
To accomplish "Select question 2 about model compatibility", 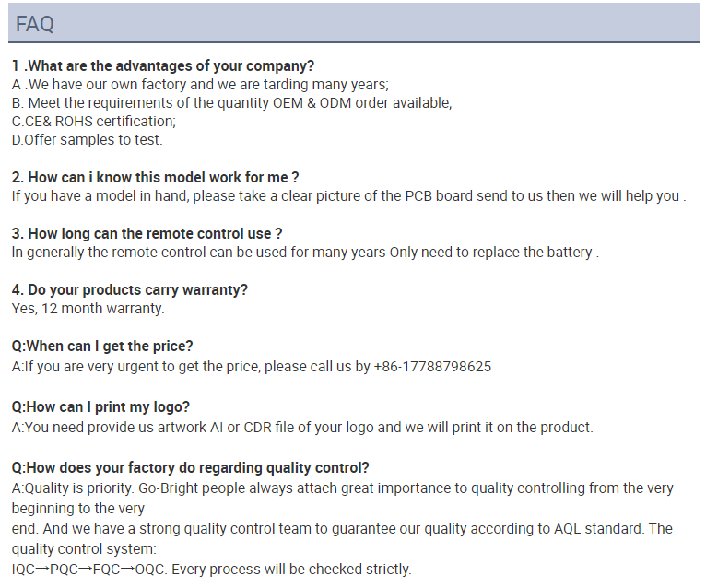I will click(x=155, y=177).
